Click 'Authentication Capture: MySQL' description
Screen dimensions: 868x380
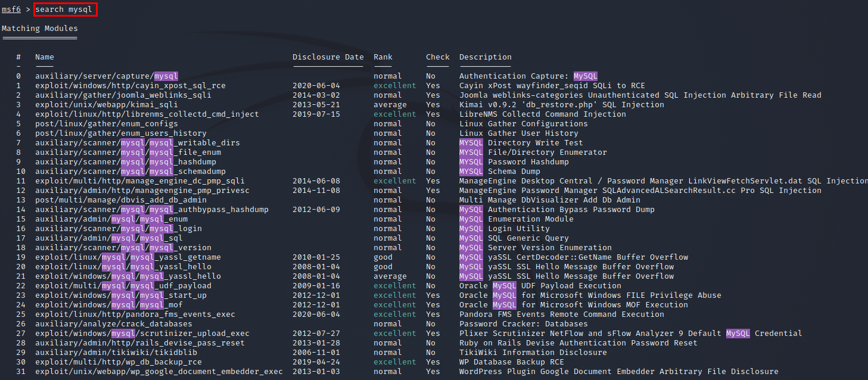click(x=528, y=76)
